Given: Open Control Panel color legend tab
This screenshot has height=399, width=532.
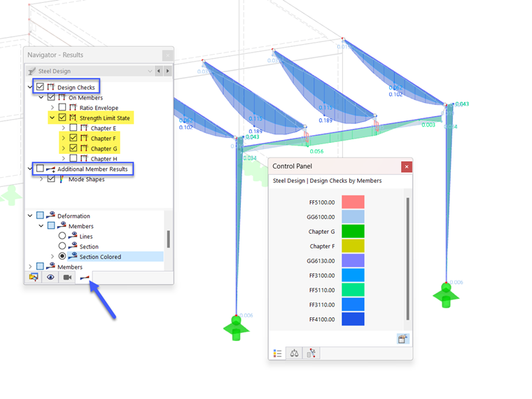Looking at the screenshot, I should pyautogui.click(x=277, y=353).
